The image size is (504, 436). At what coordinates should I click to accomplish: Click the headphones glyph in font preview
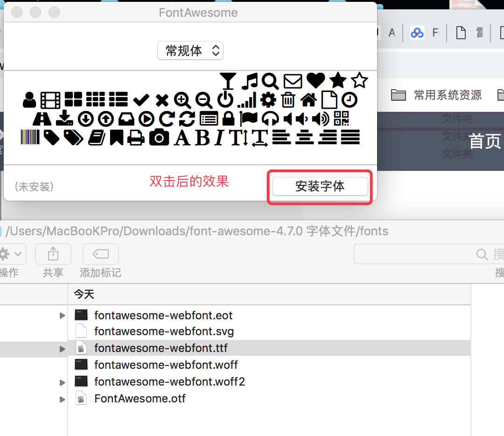270,119
